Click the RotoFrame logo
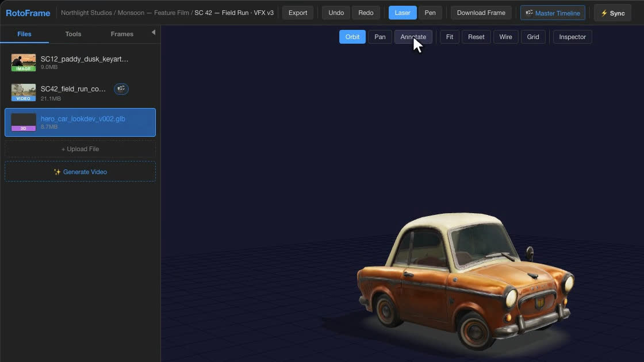 [x=28, y=13]
